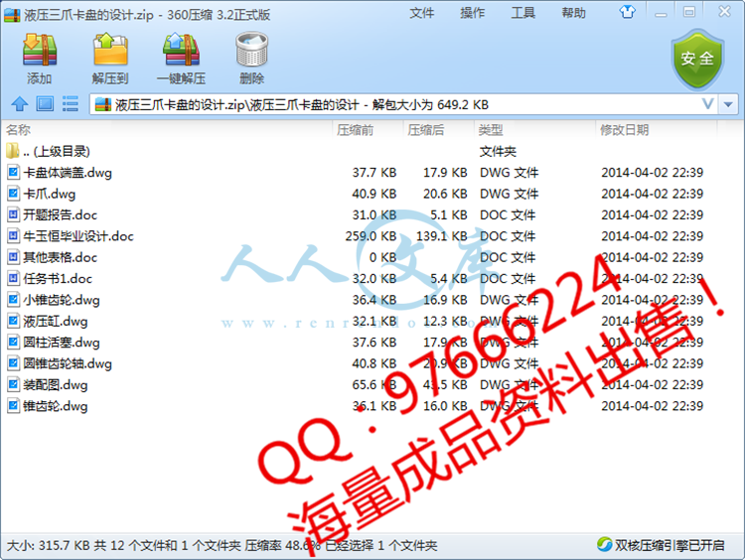Click the 360压缩 app icon in the title bar
The image size is (745, 560).
(x=12, y=15)
